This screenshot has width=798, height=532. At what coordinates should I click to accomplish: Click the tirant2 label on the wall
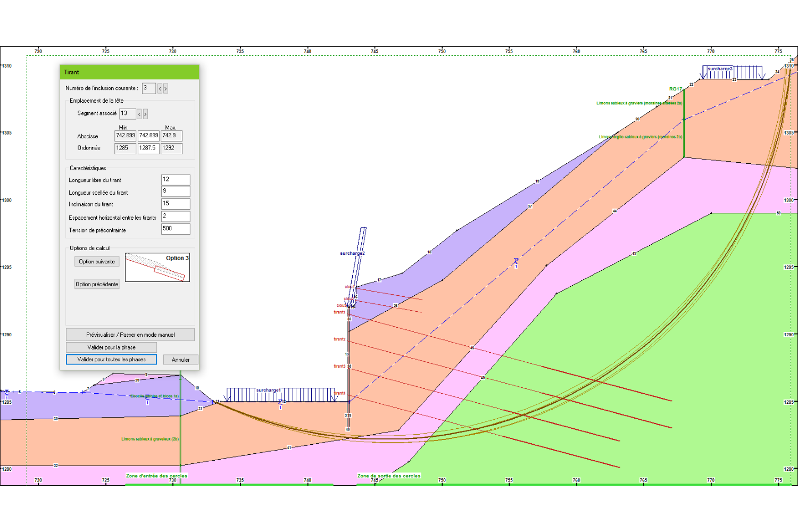click(339, 339)
